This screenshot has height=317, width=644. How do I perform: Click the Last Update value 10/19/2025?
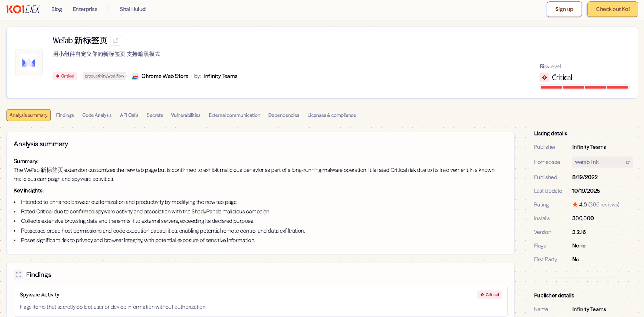586,191
